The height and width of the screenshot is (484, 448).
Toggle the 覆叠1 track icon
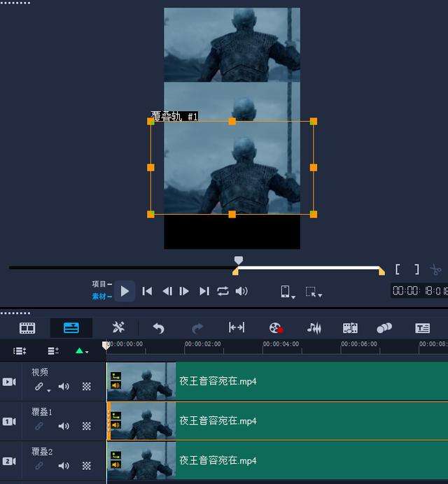9,421
